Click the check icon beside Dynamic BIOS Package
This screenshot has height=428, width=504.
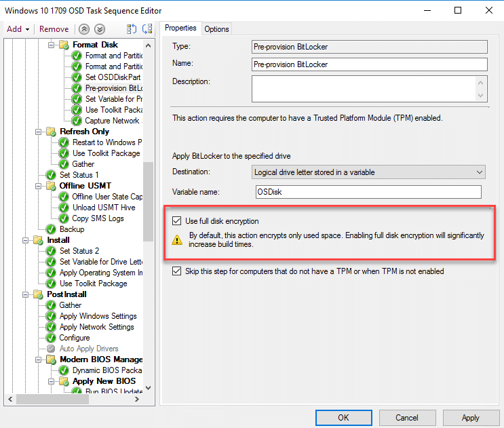coord(64,370)
